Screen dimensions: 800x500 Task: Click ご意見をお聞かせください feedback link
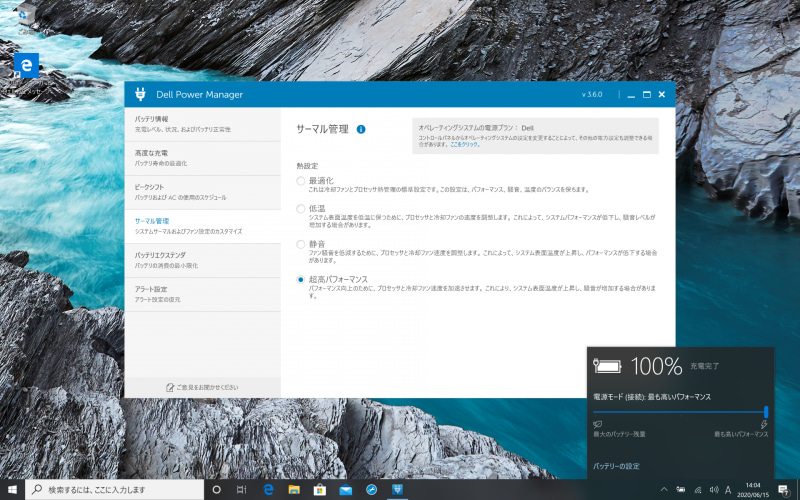coord(207,387)
